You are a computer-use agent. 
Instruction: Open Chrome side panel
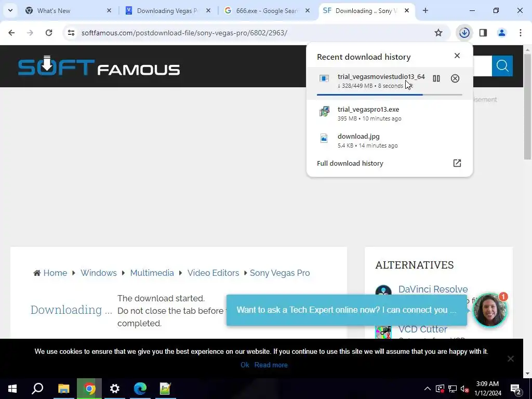483,33
